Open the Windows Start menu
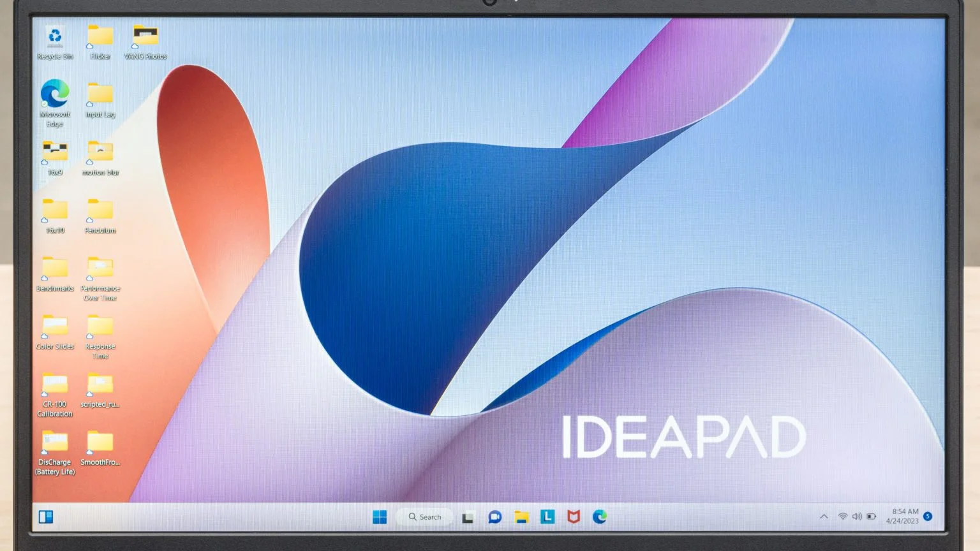 [380, 517]
